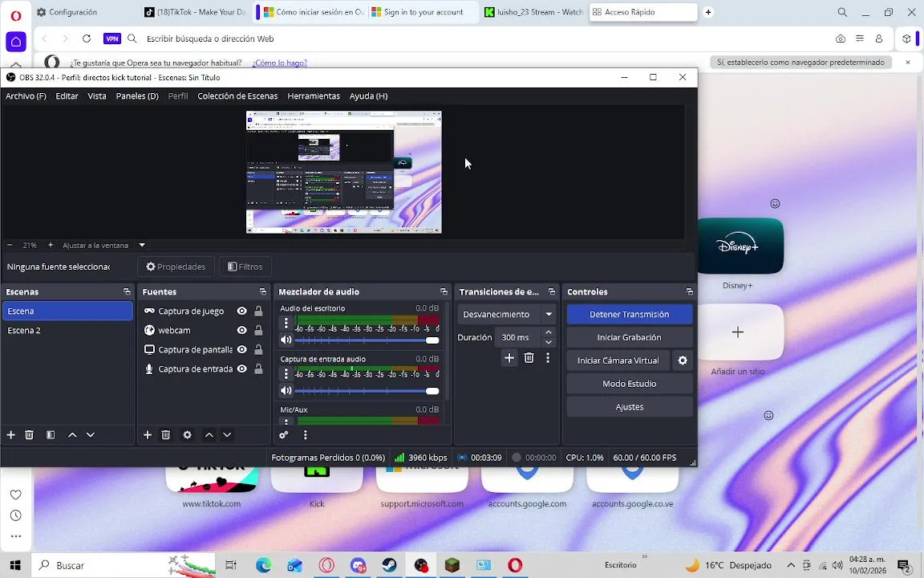Open the Archivo (F) menu

[x=26, y=96]
